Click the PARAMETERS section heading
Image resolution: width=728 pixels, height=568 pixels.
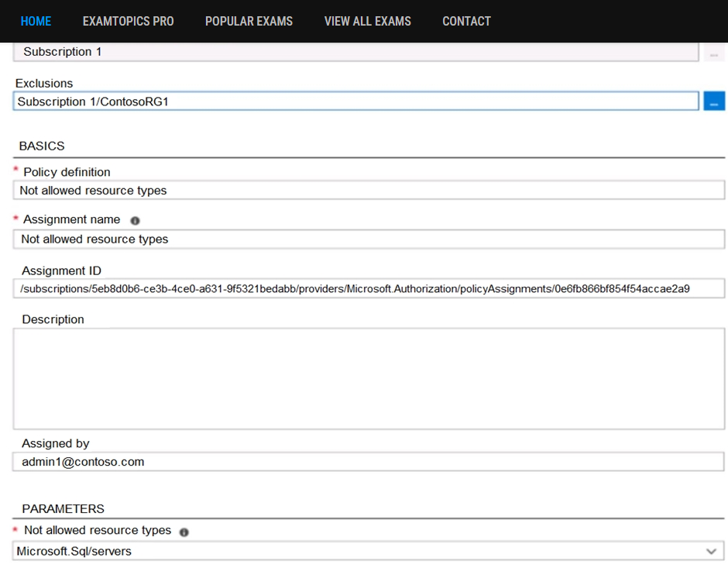click(x=64, y=508)
